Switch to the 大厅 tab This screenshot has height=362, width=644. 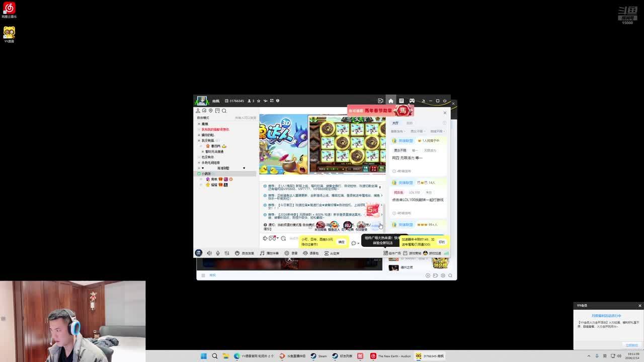[395, 123]
